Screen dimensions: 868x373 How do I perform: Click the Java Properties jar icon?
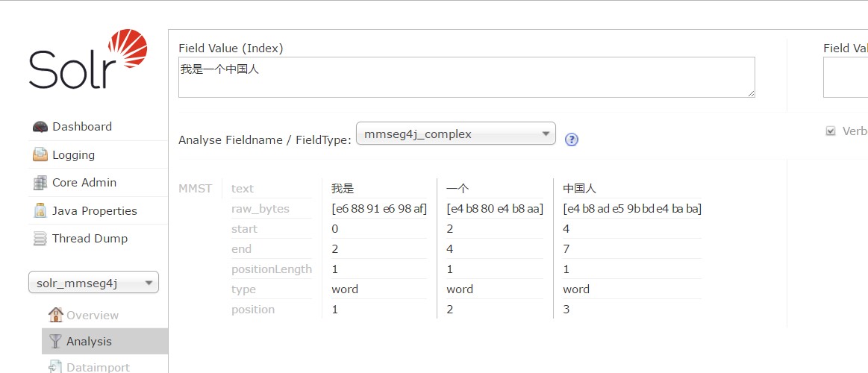click(40, 211)
